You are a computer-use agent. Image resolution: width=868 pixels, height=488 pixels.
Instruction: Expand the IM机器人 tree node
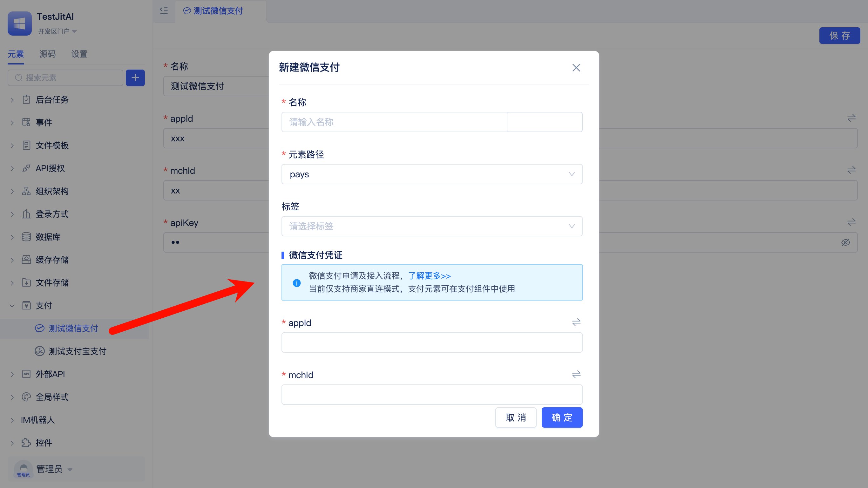(x=12, y=420)
